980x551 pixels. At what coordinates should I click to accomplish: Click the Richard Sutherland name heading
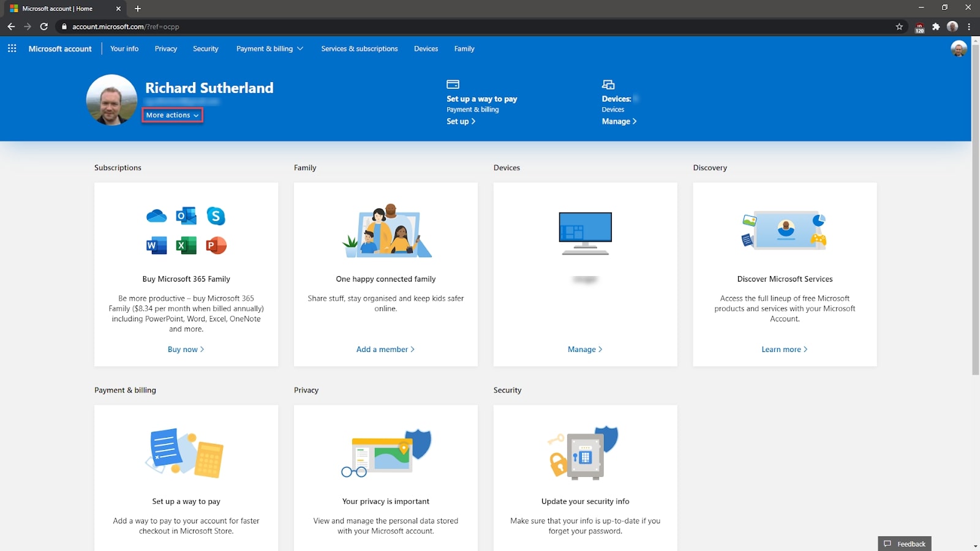[x=209, y=88]
